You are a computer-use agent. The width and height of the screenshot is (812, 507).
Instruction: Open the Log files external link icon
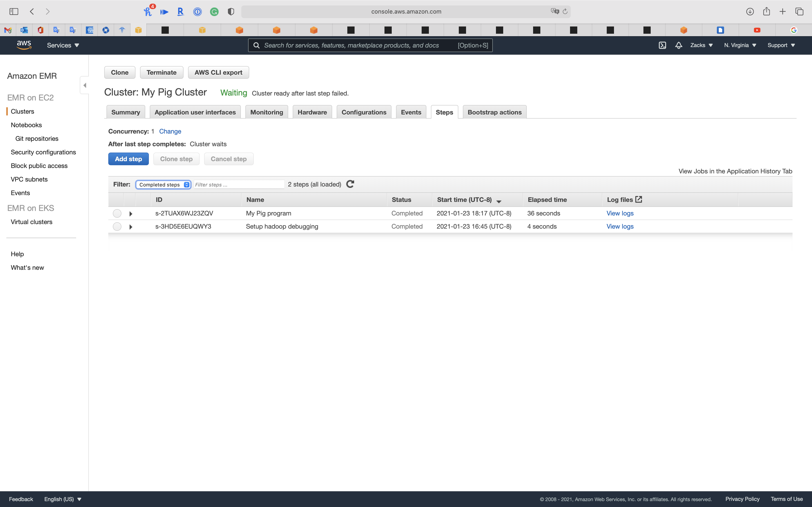pos(638,199)
